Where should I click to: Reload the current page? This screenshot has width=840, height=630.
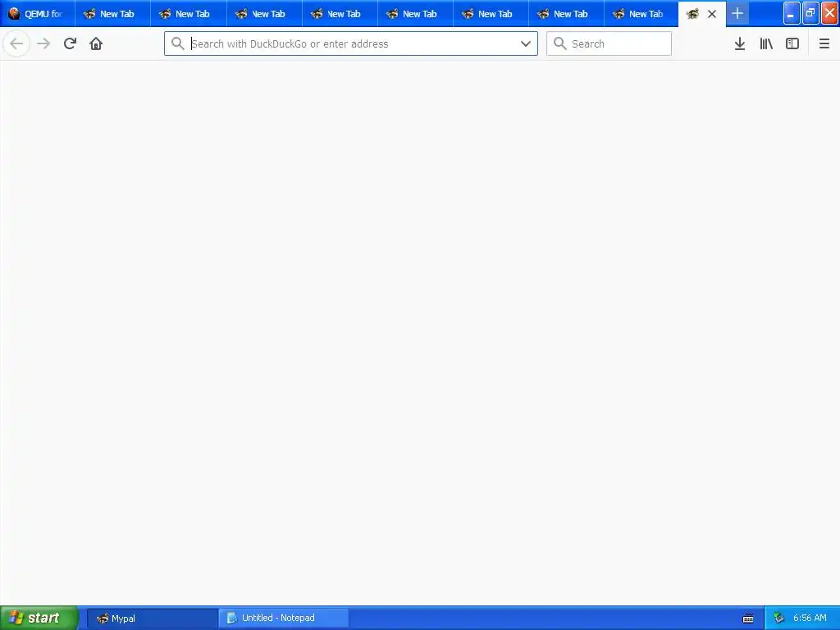click(x=71, y=43)
